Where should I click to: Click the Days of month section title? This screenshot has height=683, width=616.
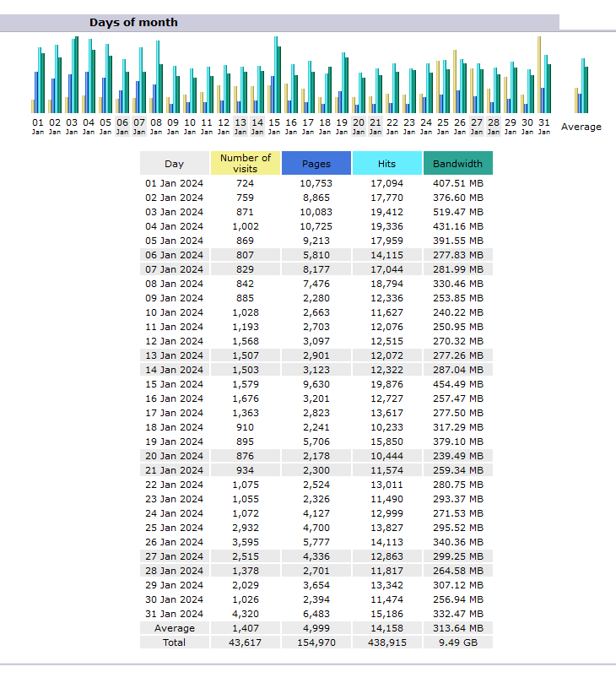(133, 23)
